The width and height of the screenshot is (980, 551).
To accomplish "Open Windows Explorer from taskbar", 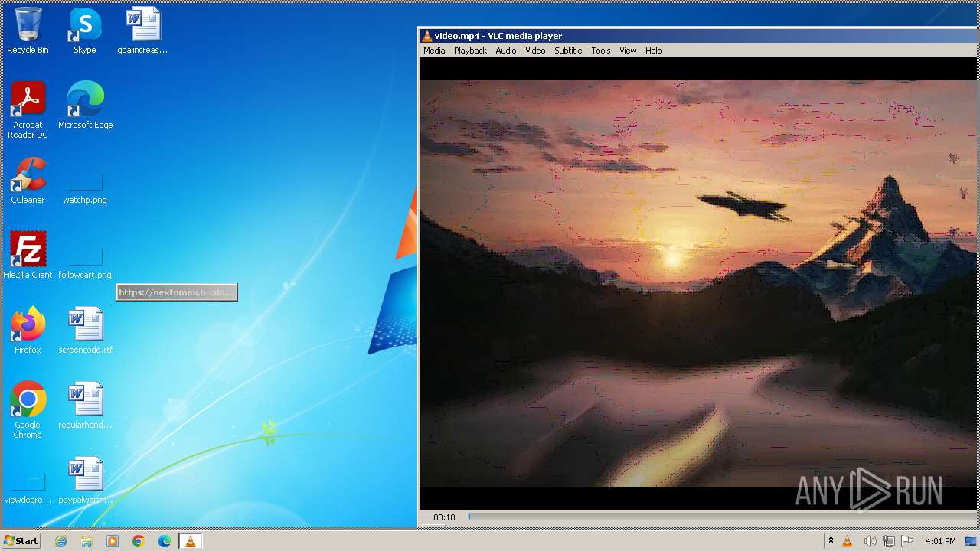I will (x=87, y=541).
